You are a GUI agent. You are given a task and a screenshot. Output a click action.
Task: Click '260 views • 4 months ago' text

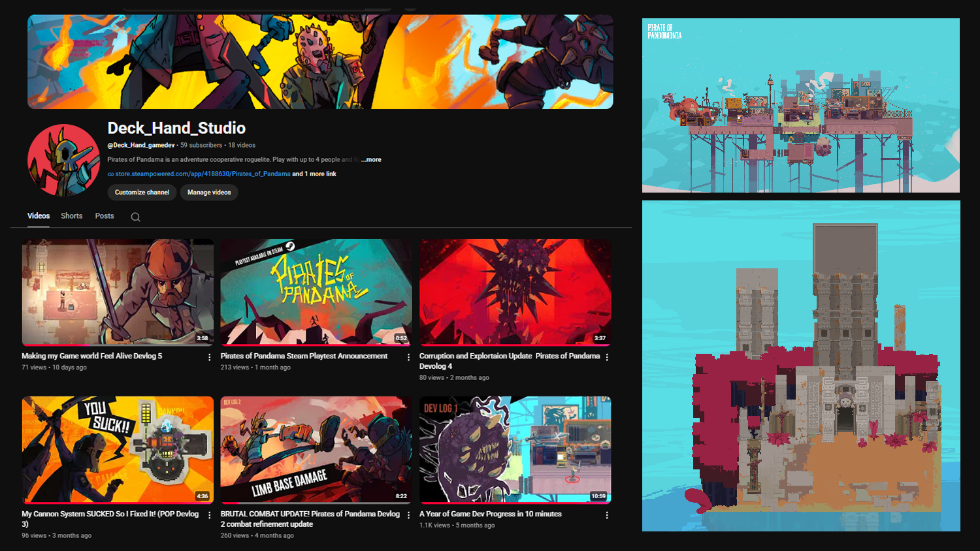pos(257,536)
